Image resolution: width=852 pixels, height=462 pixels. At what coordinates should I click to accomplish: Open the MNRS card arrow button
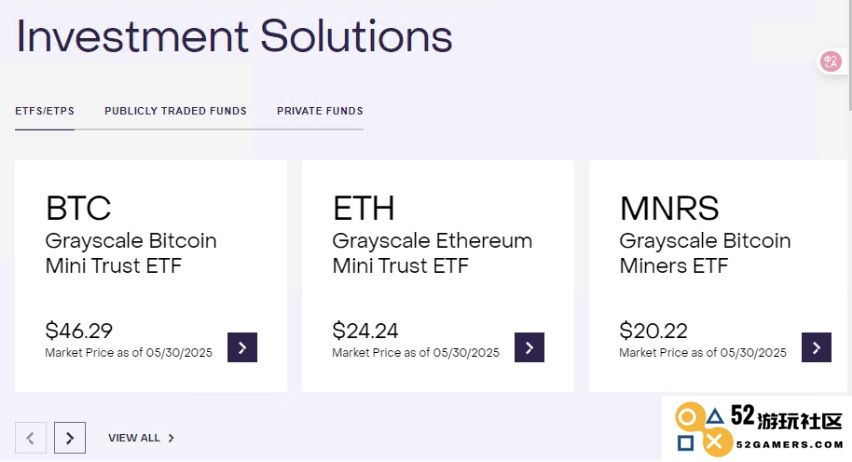point(816,347)
